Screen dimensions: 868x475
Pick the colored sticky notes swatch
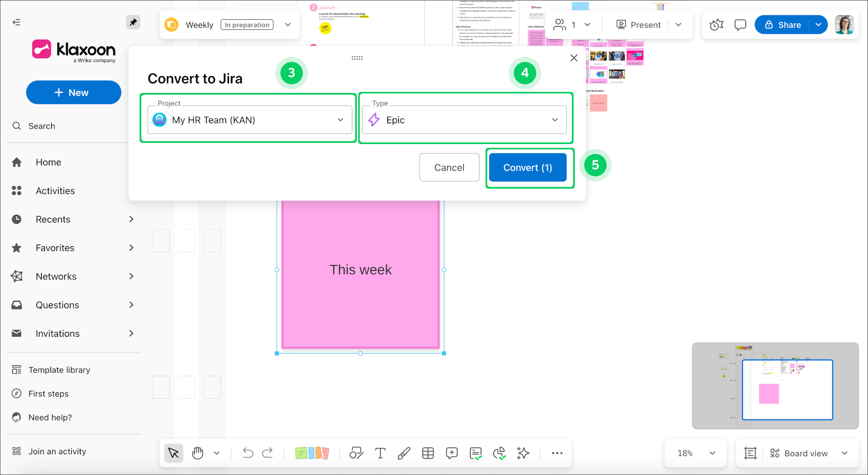(x=312, y=453)
